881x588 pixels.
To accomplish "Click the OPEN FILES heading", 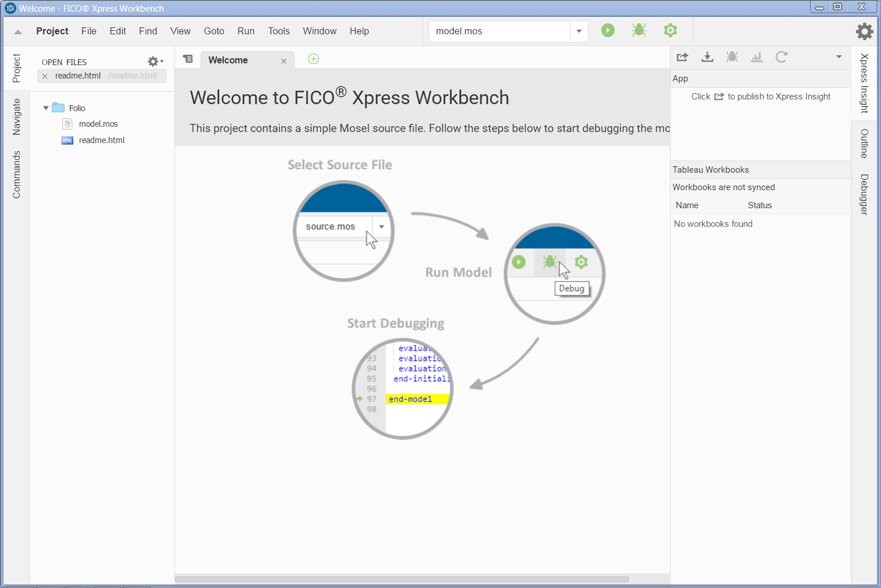I will click(x=64, y=62).
